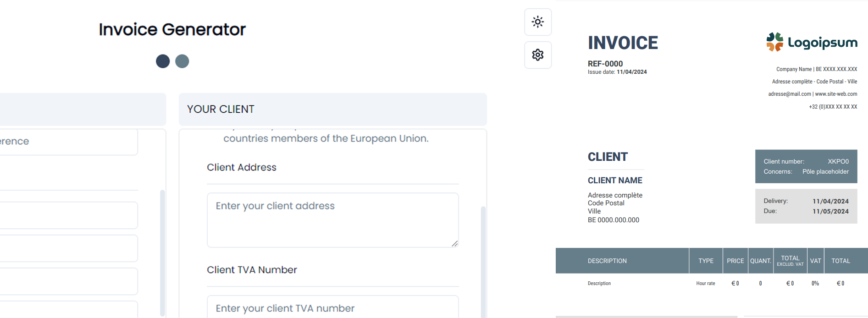Click the VAT column header
Image resolution: width=868 pixels, height=318 pixels.
(815, 261)
